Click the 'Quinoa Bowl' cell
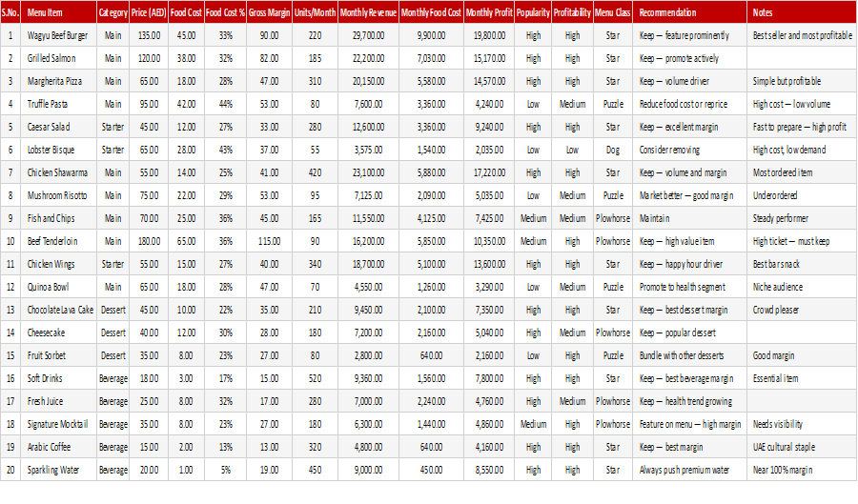The width and height of the screenshot is (858, 504). tap(58, 287)
